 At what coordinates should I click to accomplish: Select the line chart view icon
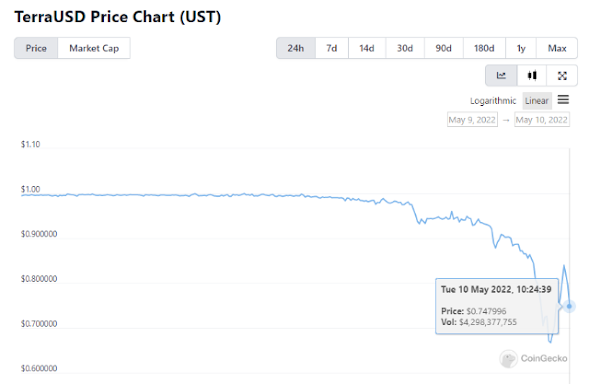coord(501,75)
